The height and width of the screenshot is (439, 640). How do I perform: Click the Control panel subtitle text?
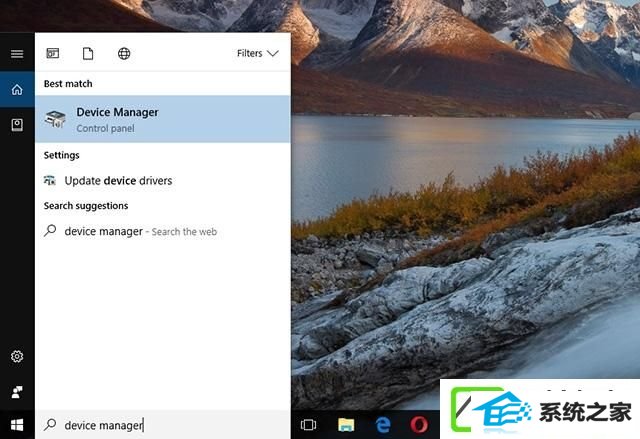105,129
